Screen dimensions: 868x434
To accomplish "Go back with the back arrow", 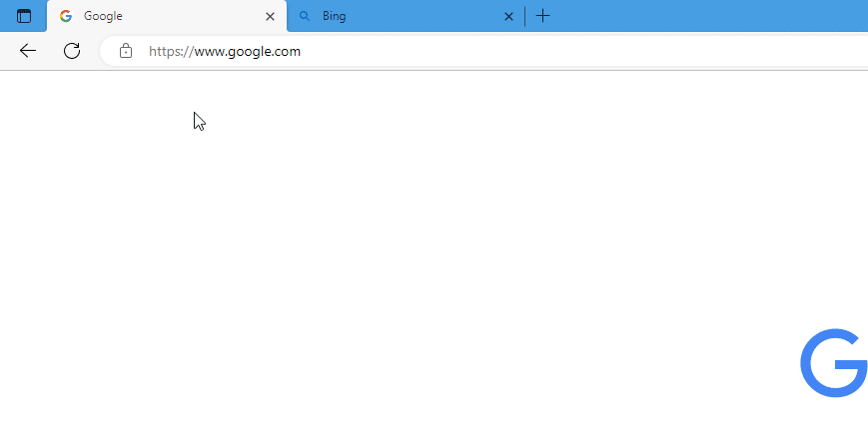I will point(28,51).
